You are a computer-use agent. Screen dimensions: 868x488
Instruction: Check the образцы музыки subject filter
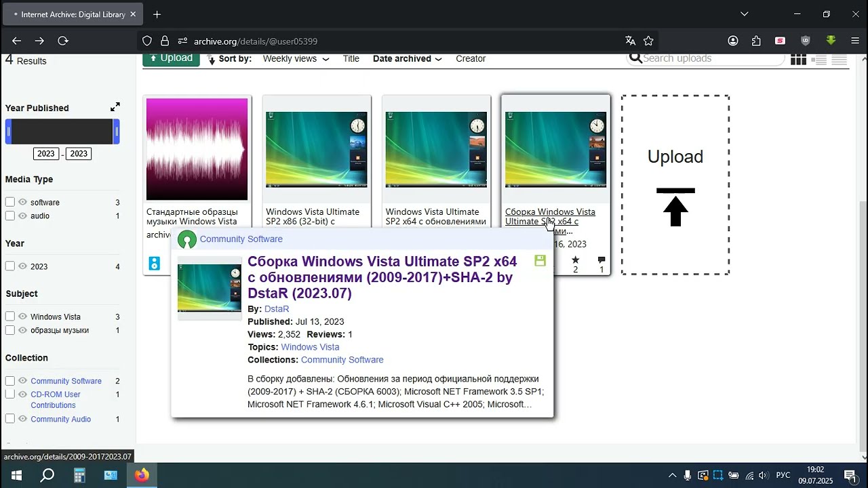(10, 330)
